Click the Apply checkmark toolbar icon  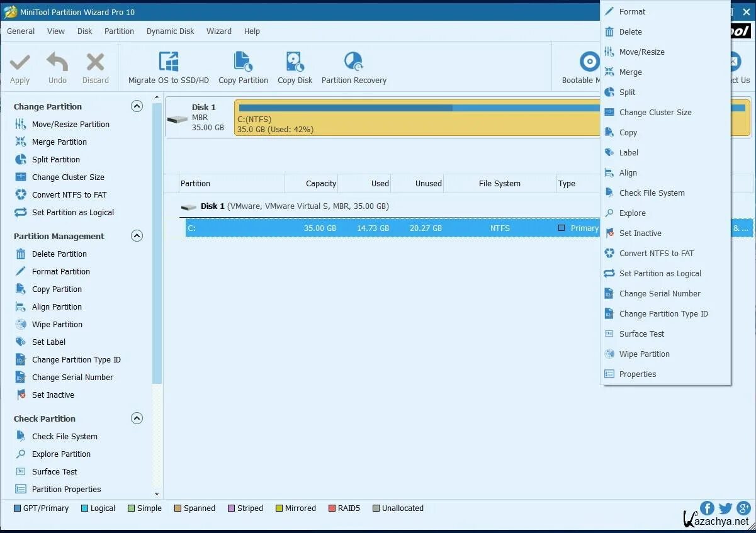20,62
